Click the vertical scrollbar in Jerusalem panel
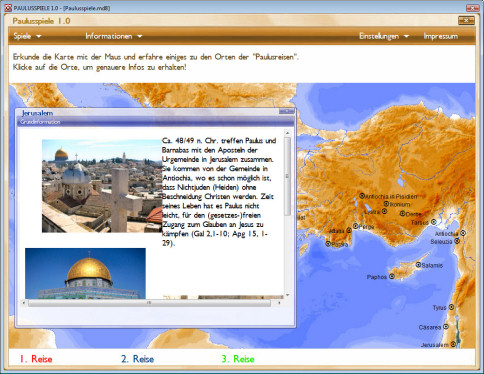 tap(287, 214)
